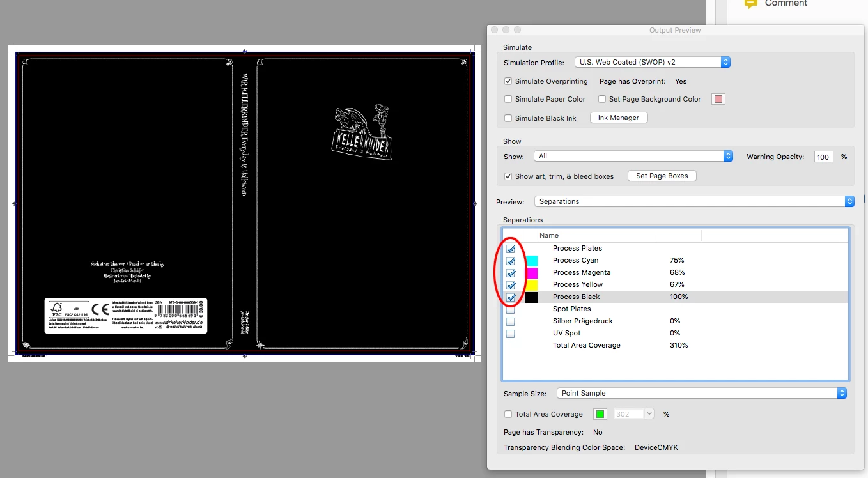The height and width of the screenshot is (478, 868).
Task: Open the Simulation Profile dropdown
Action: (x=653, y=62)
